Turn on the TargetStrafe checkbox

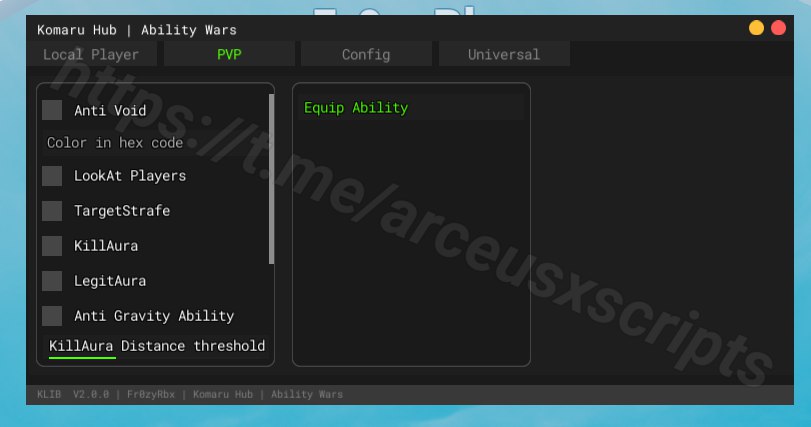click(52, 211)
